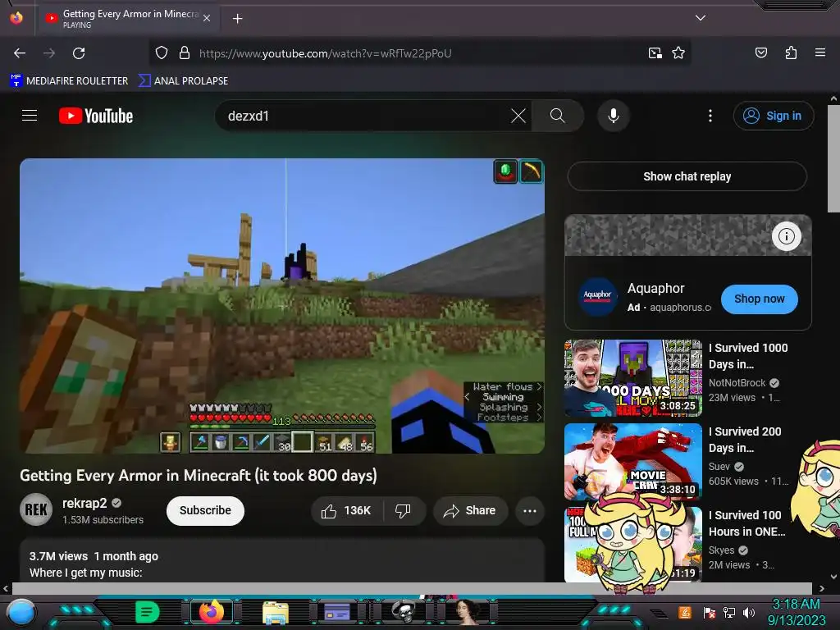Viewport: 840px width, 630px height.
Task: Click the Aquaphor advertiser logo
Action: 597,296
